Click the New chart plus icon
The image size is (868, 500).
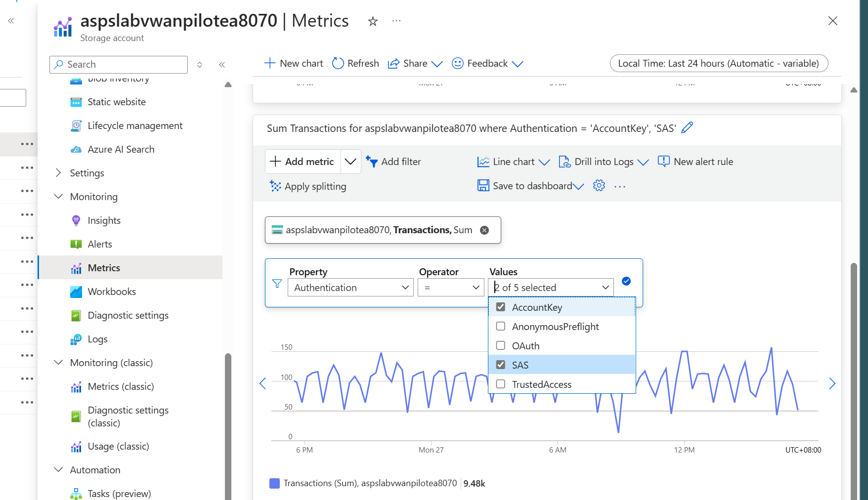tap(270, 63)
